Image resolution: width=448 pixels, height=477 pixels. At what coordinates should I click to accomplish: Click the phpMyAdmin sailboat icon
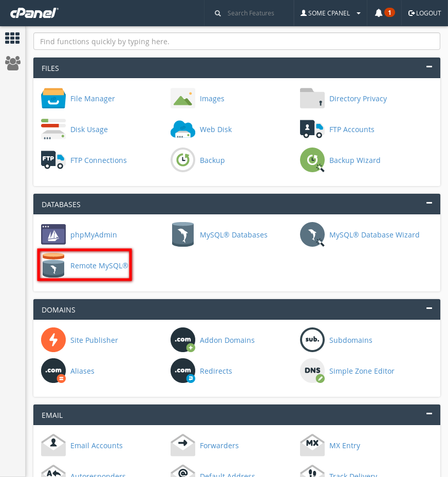(53, 234)
